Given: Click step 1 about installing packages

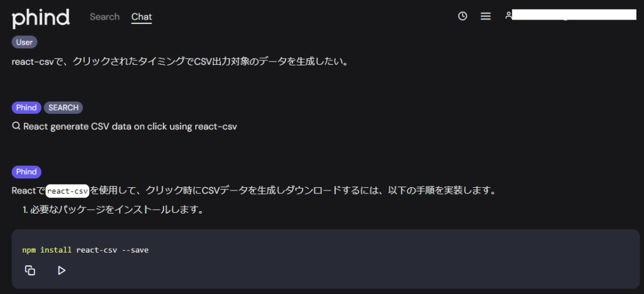Looking at the screenshot, I should coord(113,210).
